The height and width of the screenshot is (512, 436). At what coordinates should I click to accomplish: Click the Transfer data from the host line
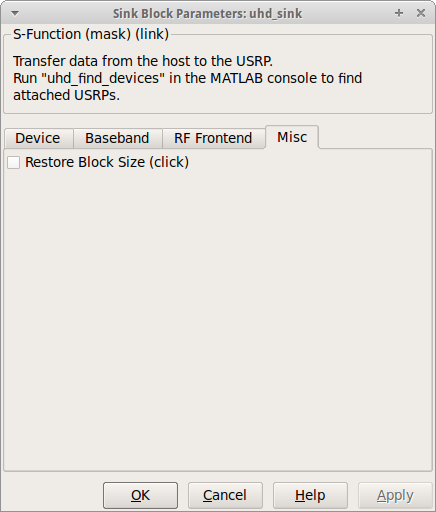coord(143,61)
